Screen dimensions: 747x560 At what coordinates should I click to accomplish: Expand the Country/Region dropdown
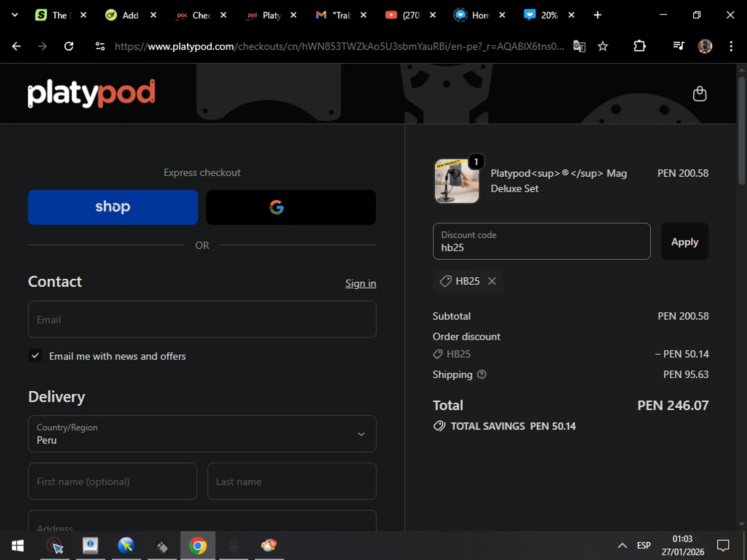[202, 434]
